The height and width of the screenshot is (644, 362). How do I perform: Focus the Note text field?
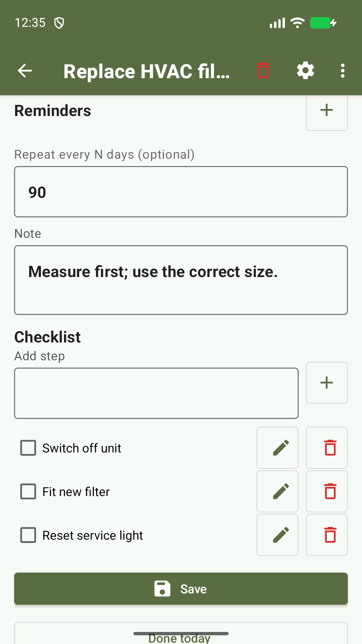tap(181, 280)
